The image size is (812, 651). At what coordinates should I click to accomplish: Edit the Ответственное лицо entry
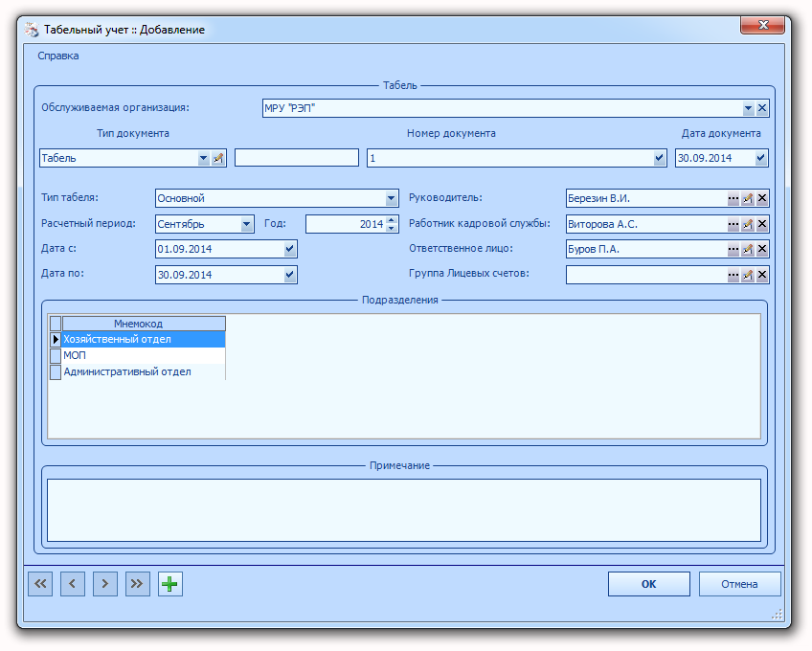tap(747, 249)
